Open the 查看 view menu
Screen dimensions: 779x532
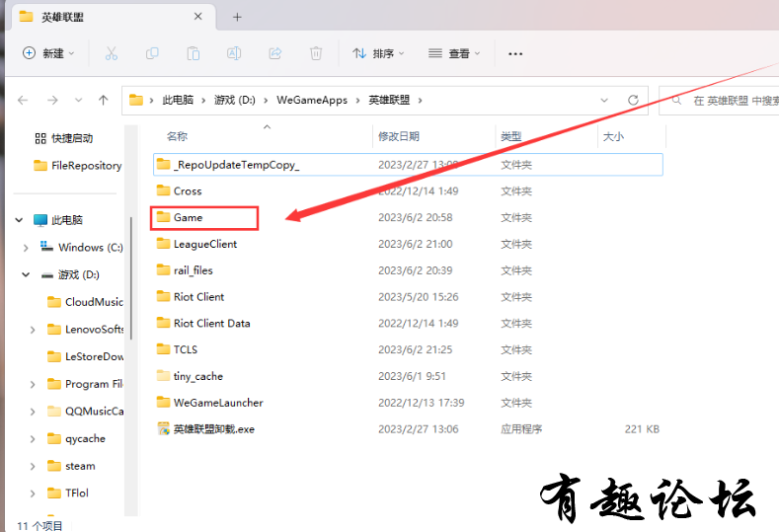(454, 53)
